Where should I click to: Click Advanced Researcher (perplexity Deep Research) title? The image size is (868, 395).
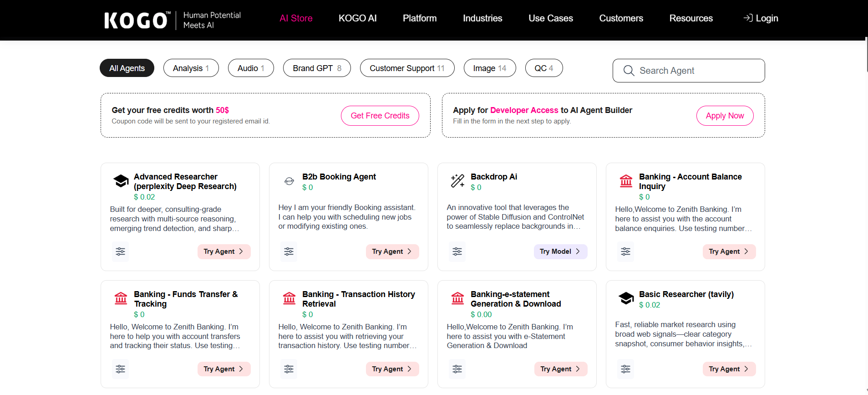point(185,181)
